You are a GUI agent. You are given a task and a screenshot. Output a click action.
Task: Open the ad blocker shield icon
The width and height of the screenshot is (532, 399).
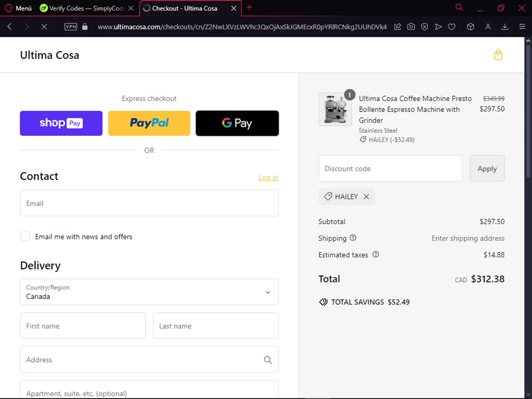425,27
